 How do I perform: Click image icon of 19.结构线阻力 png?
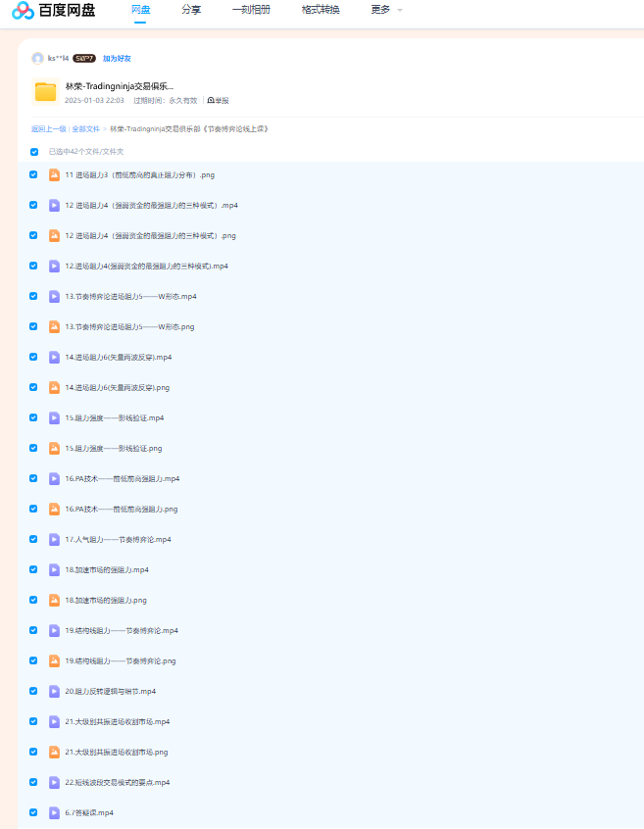point(54,660)
